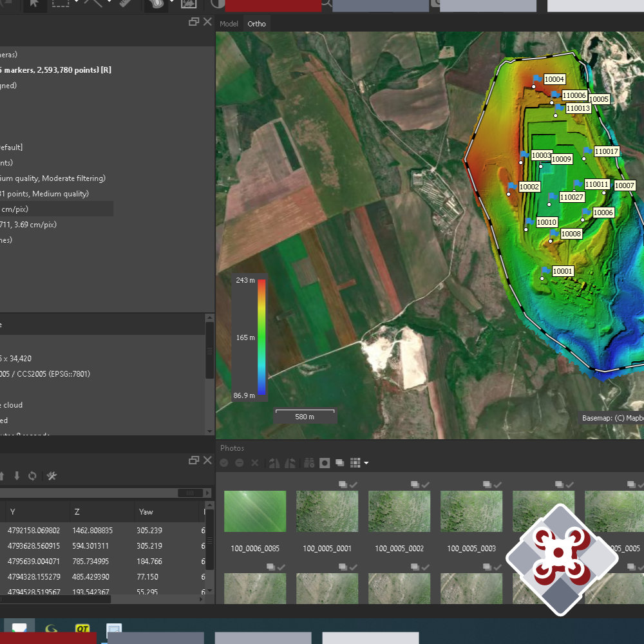Switch to the Model tab
This screenshot has width=644, height=644.
pos(229,24)
